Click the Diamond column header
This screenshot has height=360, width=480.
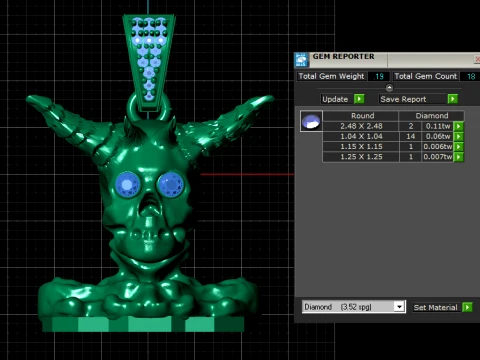(431, 116)
